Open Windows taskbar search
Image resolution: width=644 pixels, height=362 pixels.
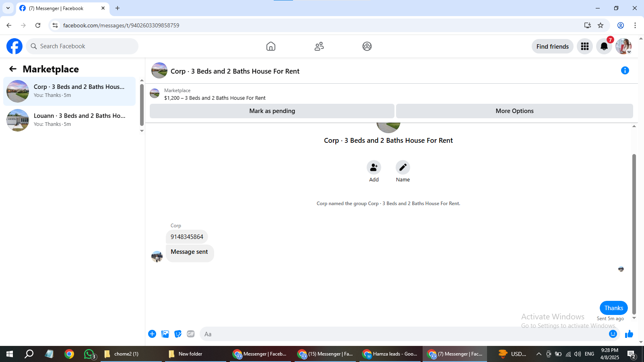[29, 354]
